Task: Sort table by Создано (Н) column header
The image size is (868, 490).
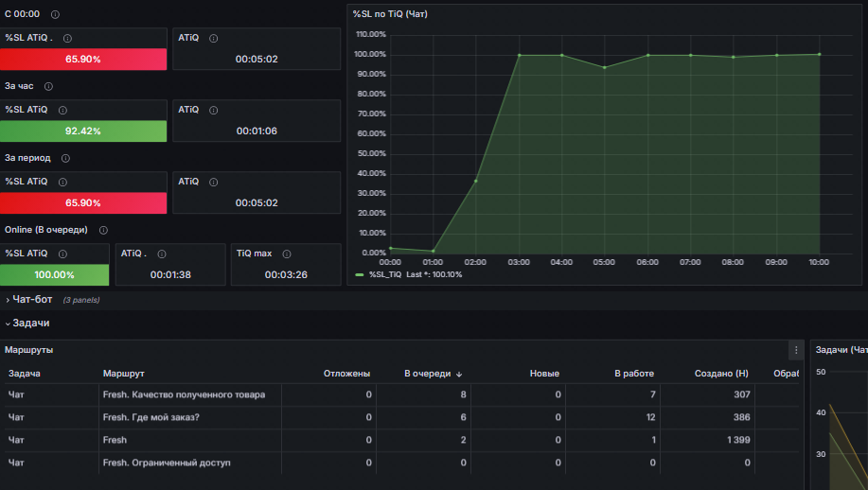Action: coord(721,374)
